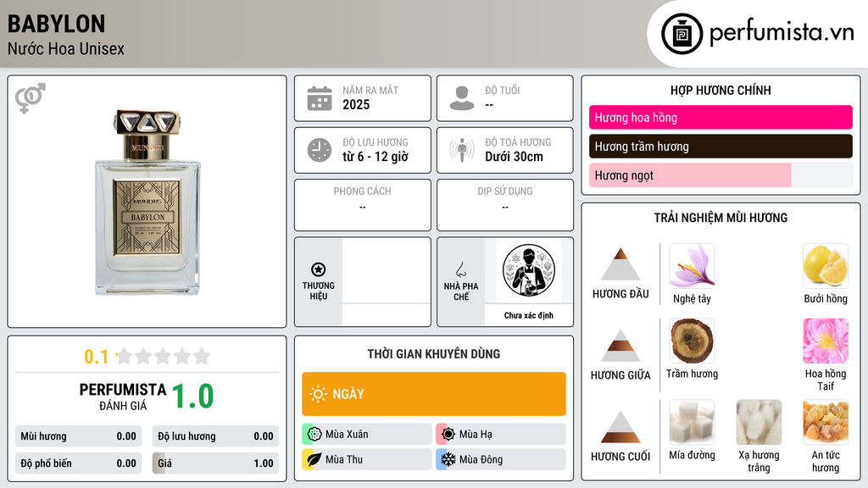Click the Chưa xác định perfumer label
This screenshot has height=488, width=868.
529,315
